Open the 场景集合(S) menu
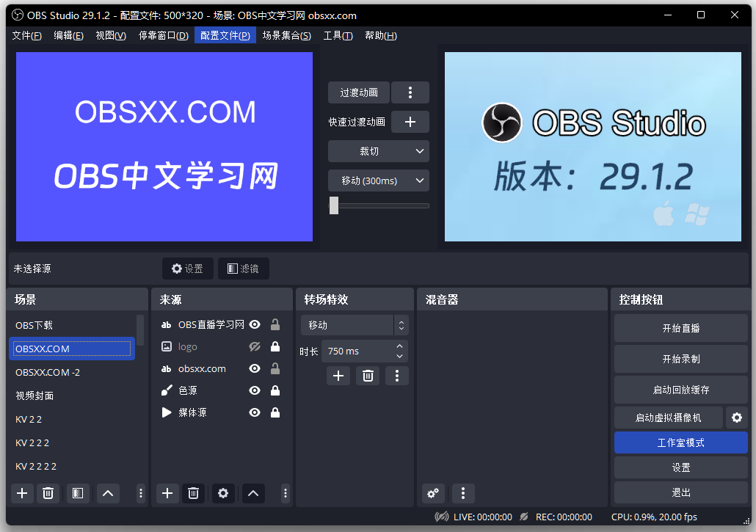756x532 pixels. click(287, 36)
